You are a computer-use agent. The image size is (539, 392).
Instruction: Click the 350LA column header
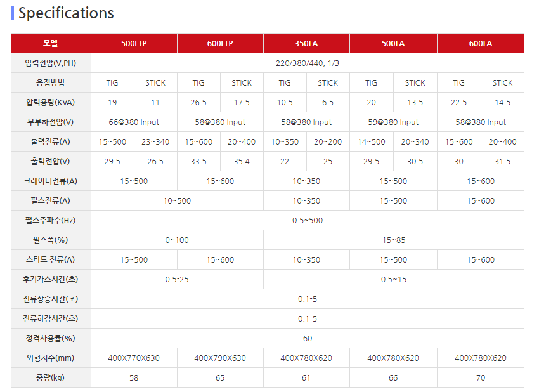click(306, 44)
